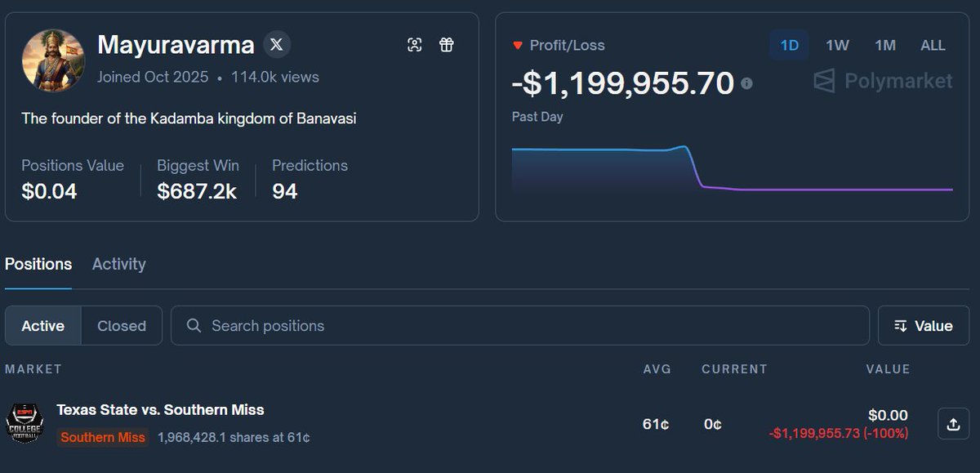This screenshot has height=473, width=980.
Task: Click the "Past Day" label
Action: pos(537,117)
